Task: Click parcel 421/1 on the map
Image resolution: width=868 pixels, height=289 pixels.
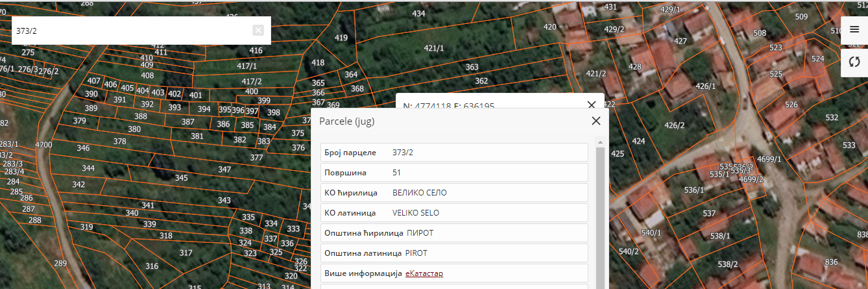Action: click(x=433, y=49)
